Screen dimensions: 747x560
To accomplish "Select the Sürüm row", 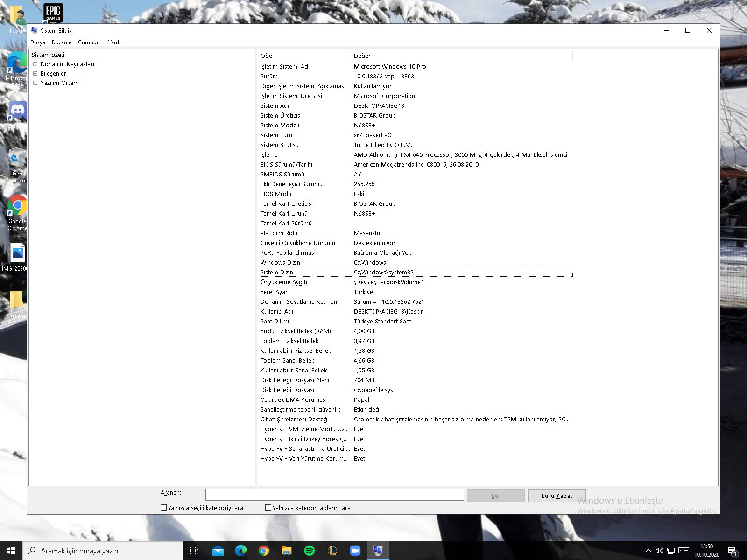I will point(416,77).
